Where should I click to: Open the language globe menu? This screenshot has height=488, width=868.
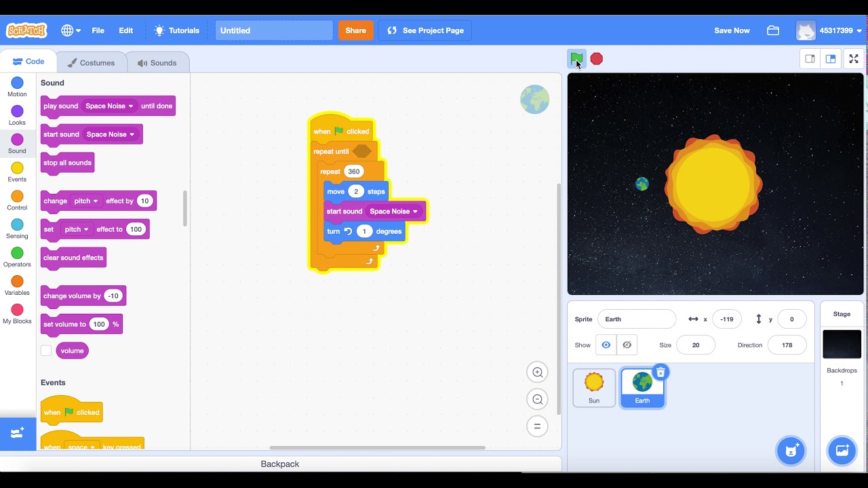[71, 30]
